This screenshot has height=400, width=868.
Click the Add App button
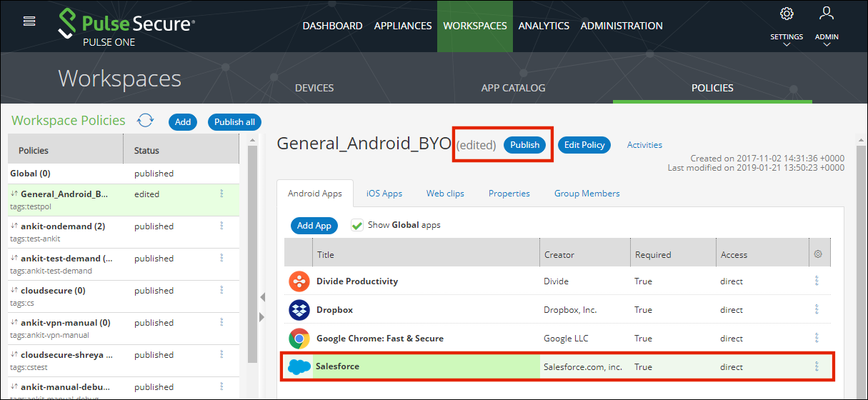[314, 225]
